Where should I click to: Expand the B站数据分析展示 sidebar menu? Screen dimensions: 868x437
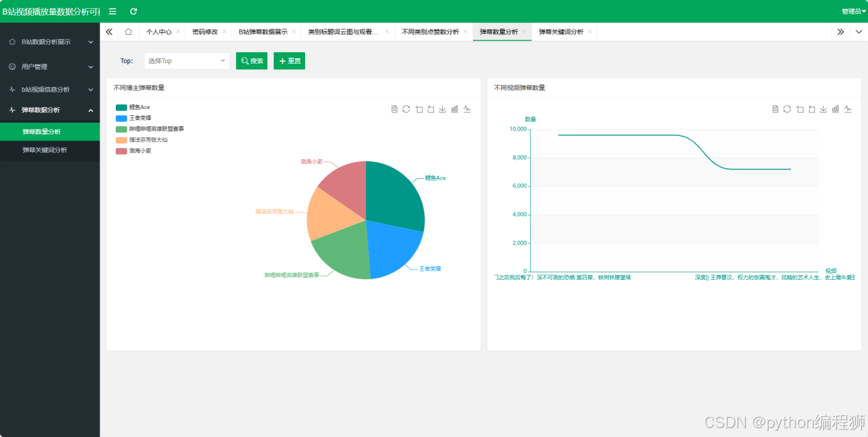(50, 42)
